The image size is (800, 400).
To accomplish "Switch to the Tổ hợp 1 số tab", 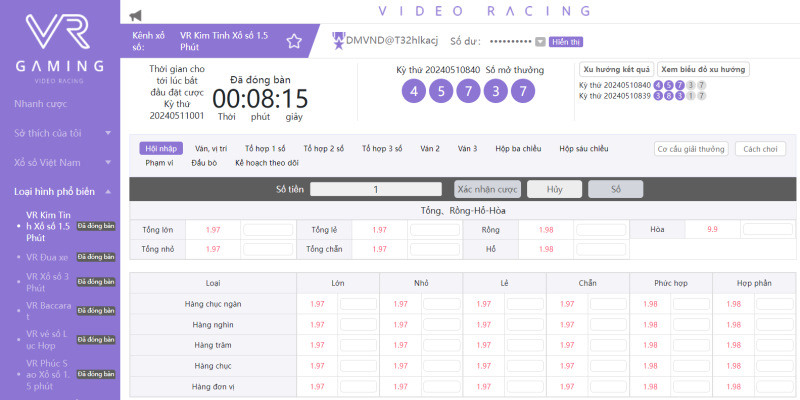I will [x=266, y=148].
